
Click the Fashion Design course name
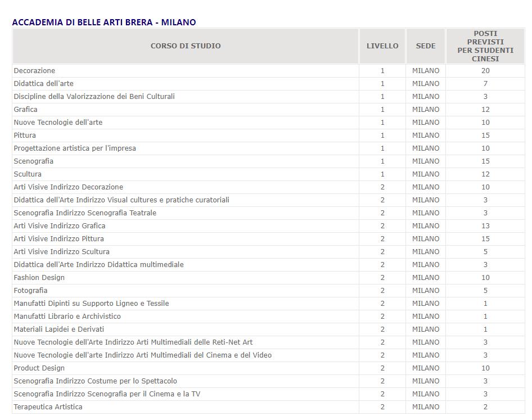coord(39,278)
